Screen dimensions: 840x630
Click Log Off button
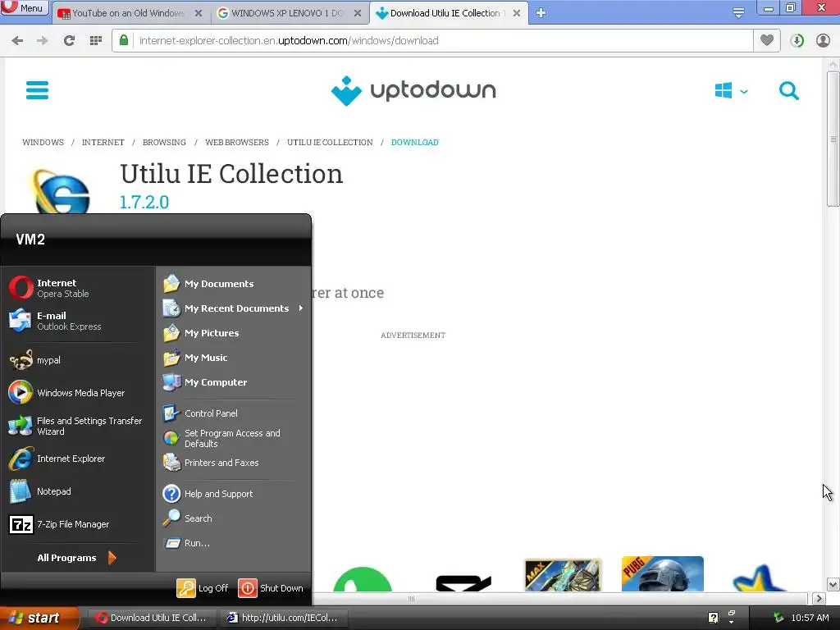pos(203,587)
